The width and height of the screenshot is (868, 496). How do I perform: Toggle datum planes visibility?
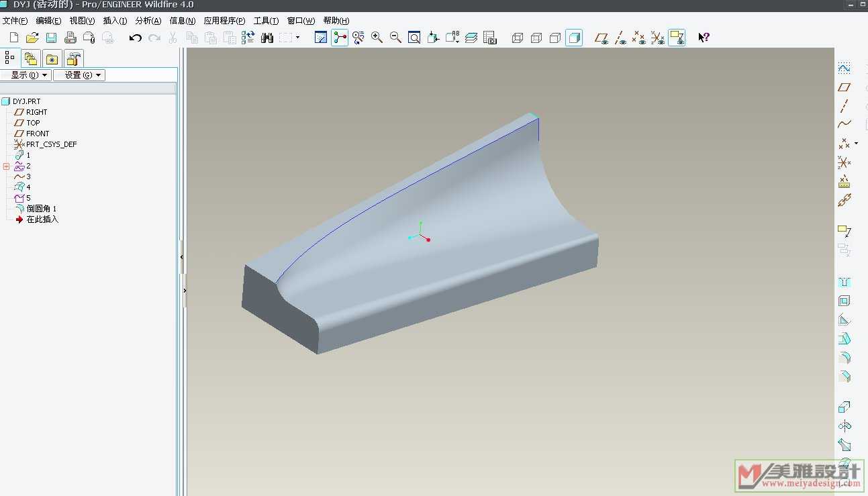(x=602, y=38)
